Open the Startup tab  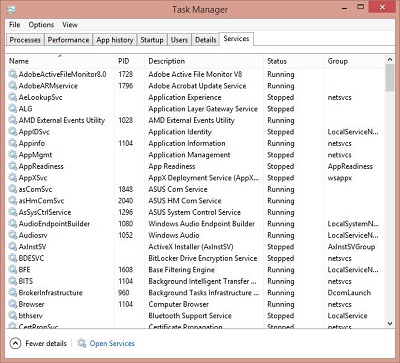click(152, 40)
